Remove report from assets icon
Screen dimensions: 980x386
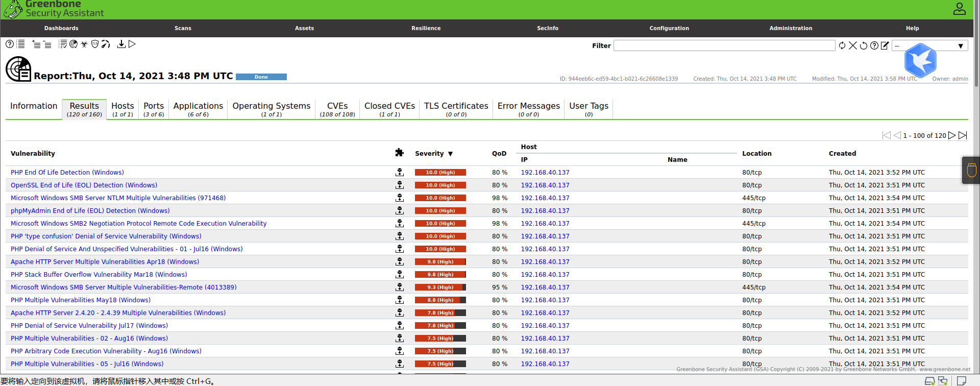click(47, 44)
